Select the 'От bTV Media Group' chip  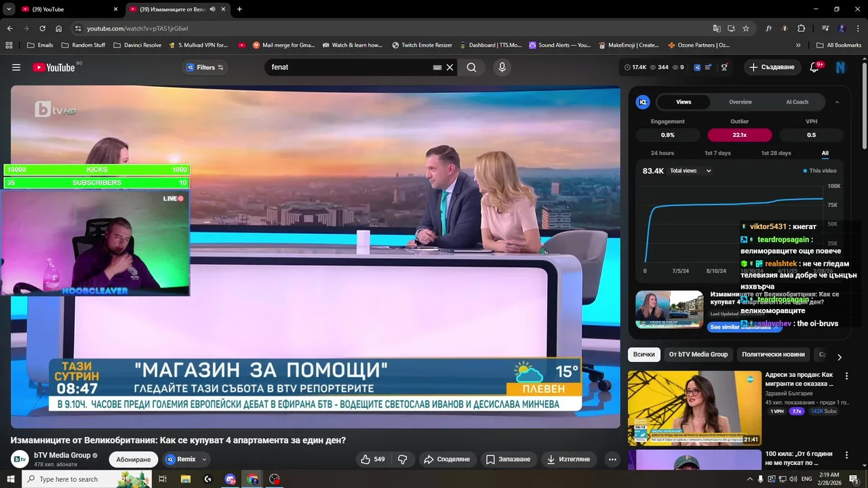pos(698,354)
